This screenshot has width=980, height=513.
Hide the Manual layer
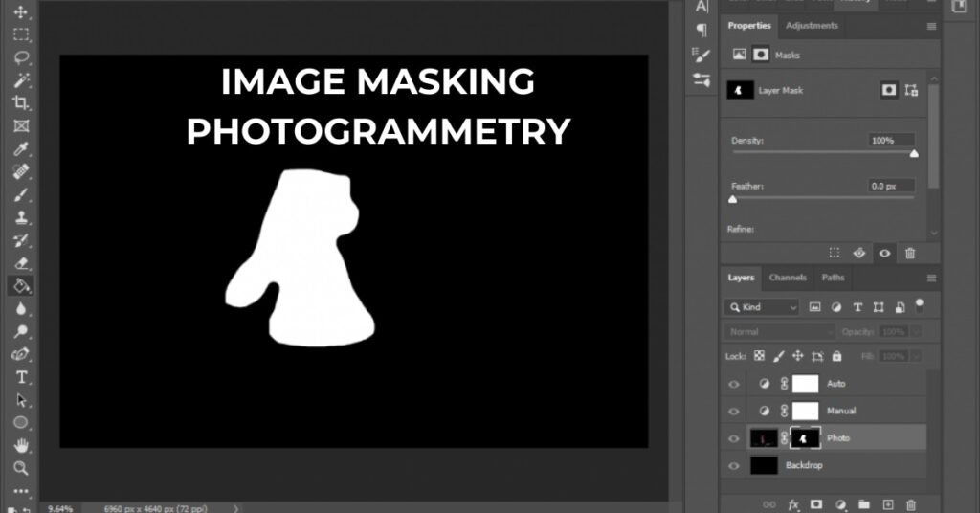click(734, 412)
